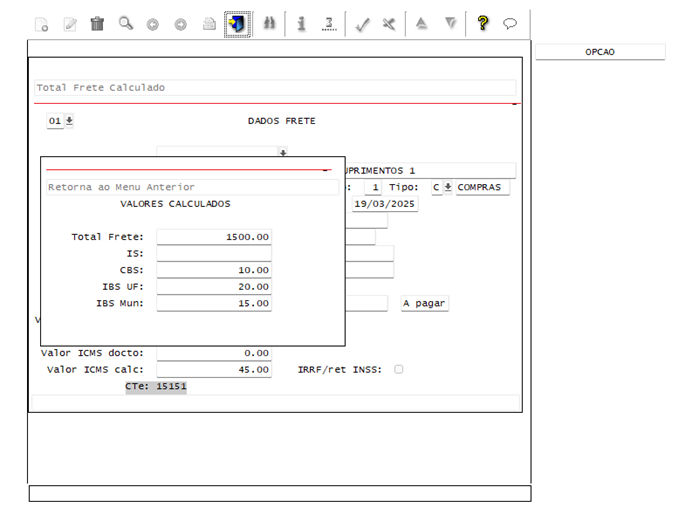Screen dimensions: 699x528
Task: Click the Valor ICMS docto 0.00 field
Action: [x=214, y=353]
